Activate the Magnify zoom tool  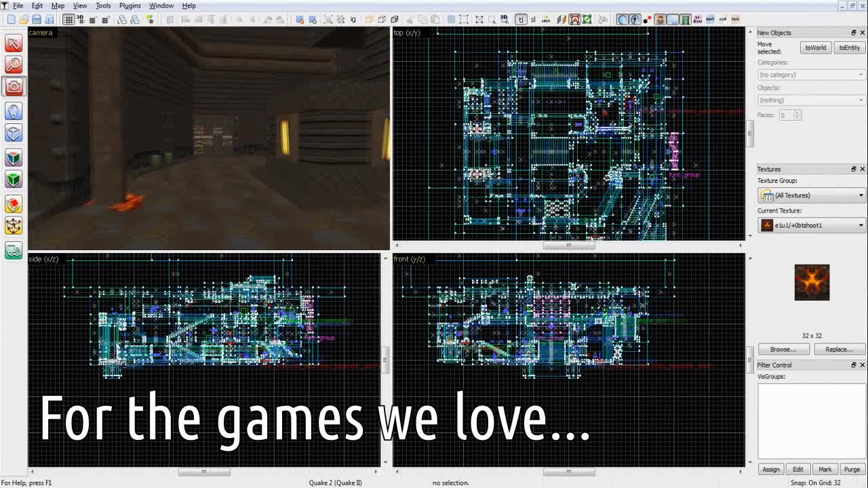pos(14,65)
